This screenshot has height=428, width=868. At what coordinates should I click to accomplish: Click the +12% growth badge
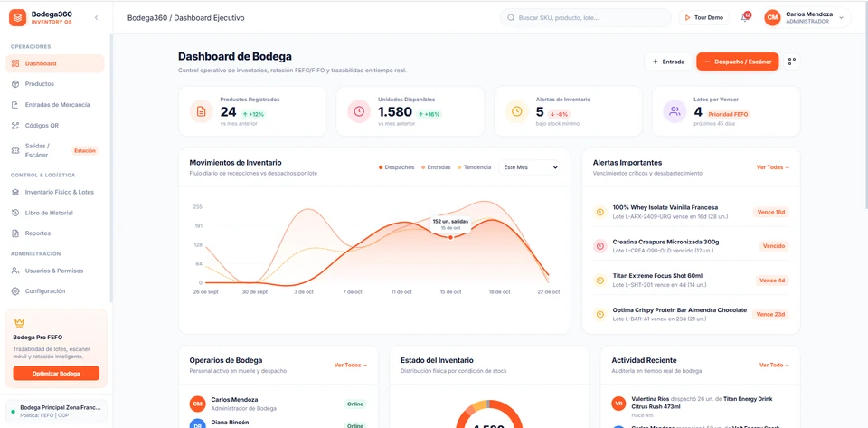tap(253, 114)
